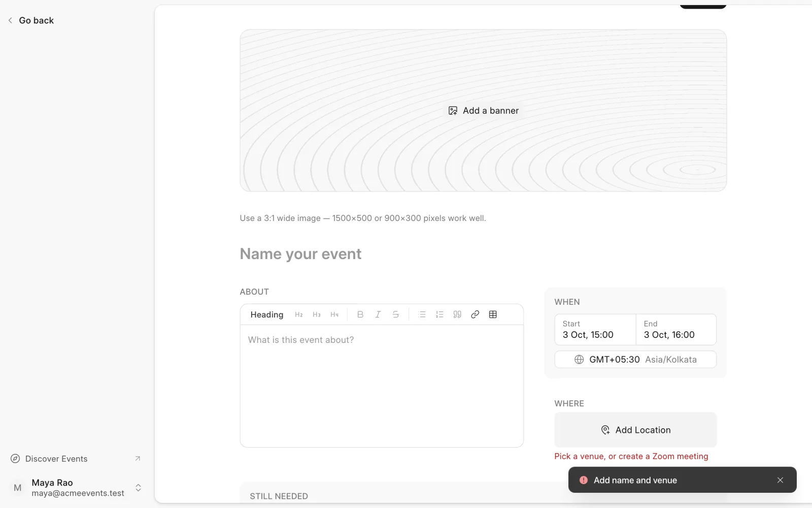Click the Add Location button
812x508 pixels.
(x=635, y=430)
